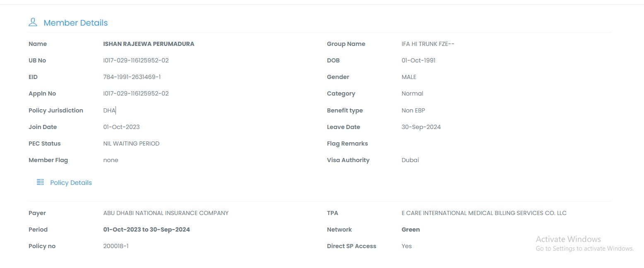Click the Join Date 01-Oct-2023 value
Image resolution: width=644 pixels, height=268 pixels.
point(121,127)
